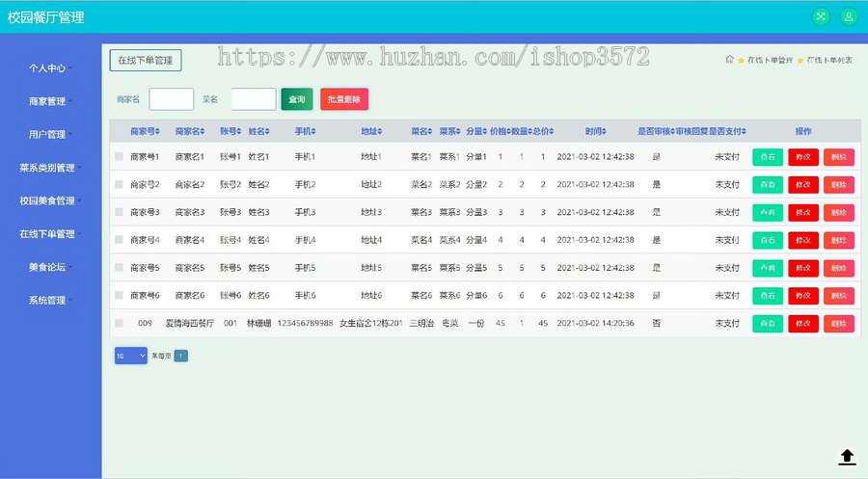Check the row for 商家号2
This screenshot has width=868, height=479.
(x=119, y=184)
